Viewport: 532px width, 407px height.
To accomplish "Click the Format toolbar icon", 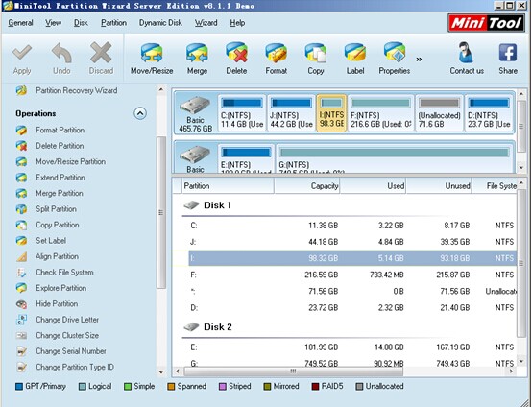I will click(277, 53).
